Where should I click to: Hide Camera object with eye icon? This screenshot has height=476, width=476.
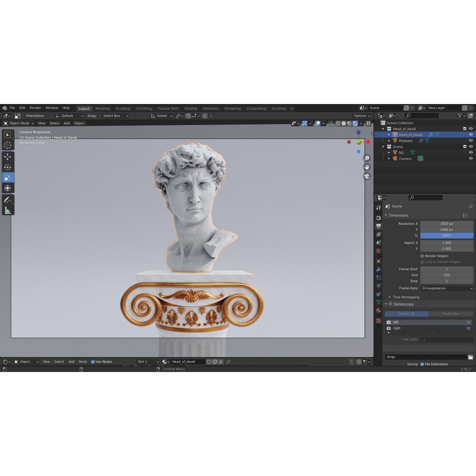[471, 159]
